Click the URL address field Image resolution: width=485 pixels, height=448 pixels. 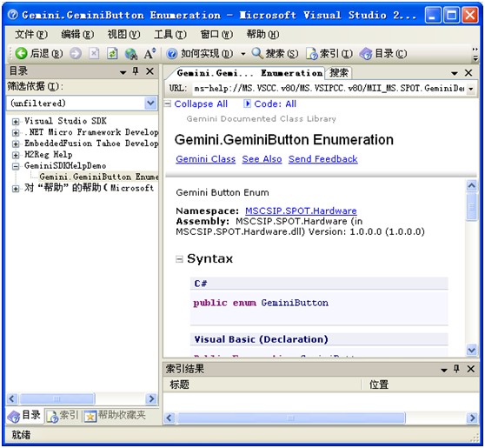[329, 89]
